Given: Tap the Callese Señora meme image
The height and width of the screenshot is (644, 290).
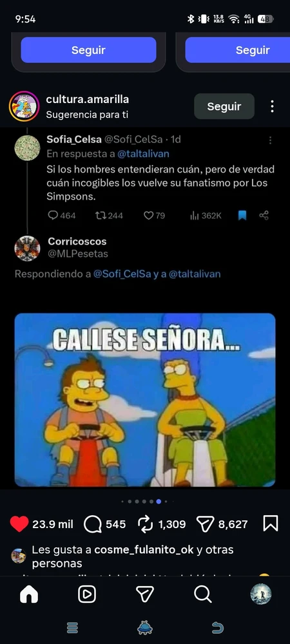Looking at the screenshot, I should click(145, 400).
